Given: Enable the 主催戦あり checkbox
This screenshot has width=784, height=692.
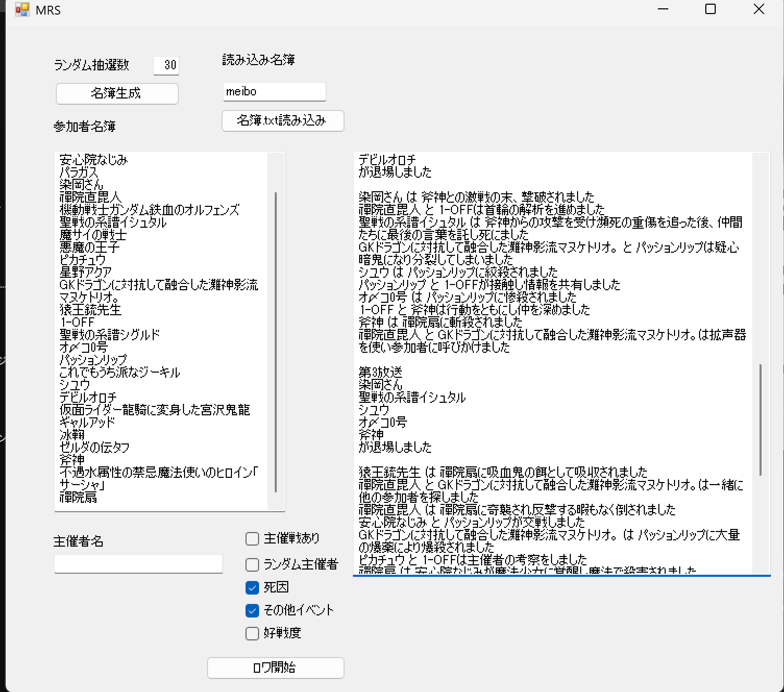Looking at the screenshot, I should 252,539.
